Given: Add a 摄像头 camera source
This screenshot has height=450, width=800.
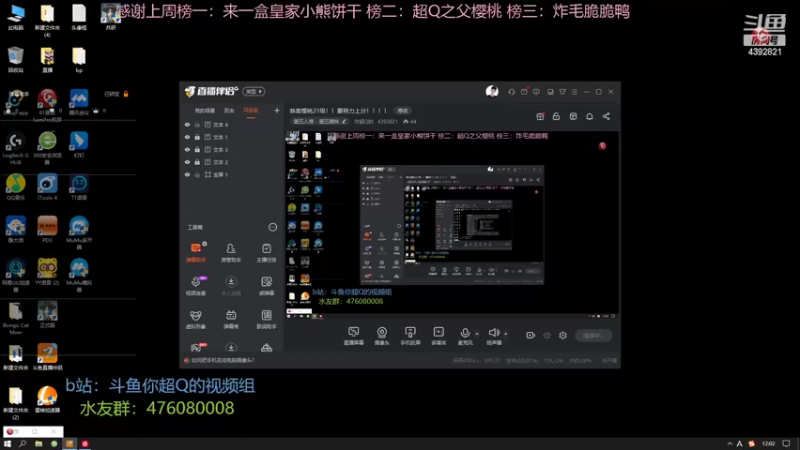Looking at the screenshot, I should pyautogui.click(x=382, y=336).
